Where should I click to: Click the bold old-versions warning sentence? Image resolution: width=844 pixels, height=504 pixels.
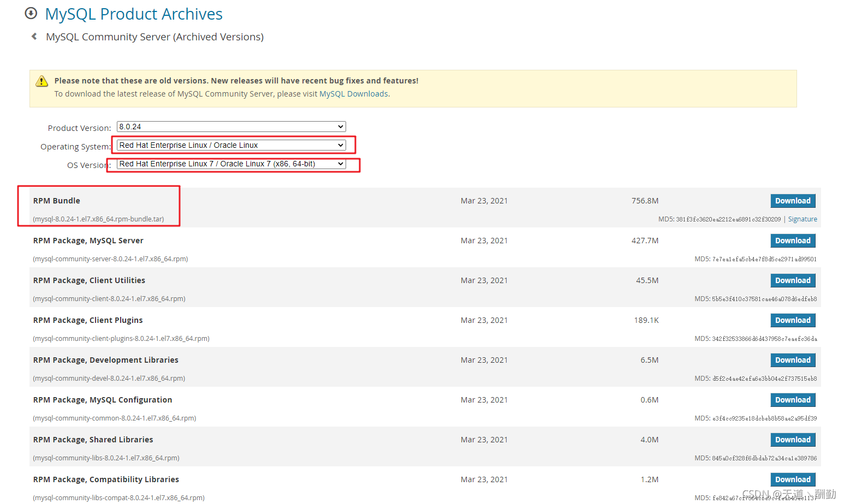tap(236, 81)
